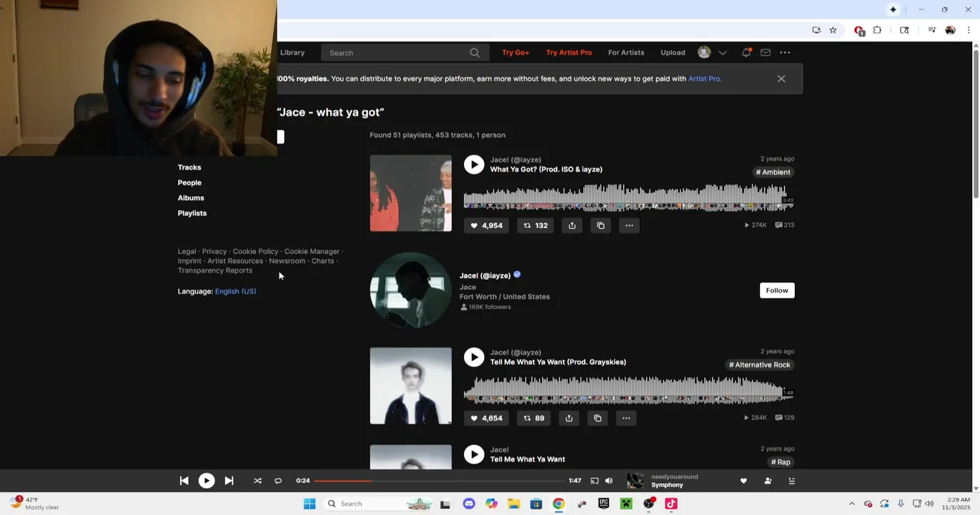
Task: Open Chrome media controls icon
Action: [931, 30]
